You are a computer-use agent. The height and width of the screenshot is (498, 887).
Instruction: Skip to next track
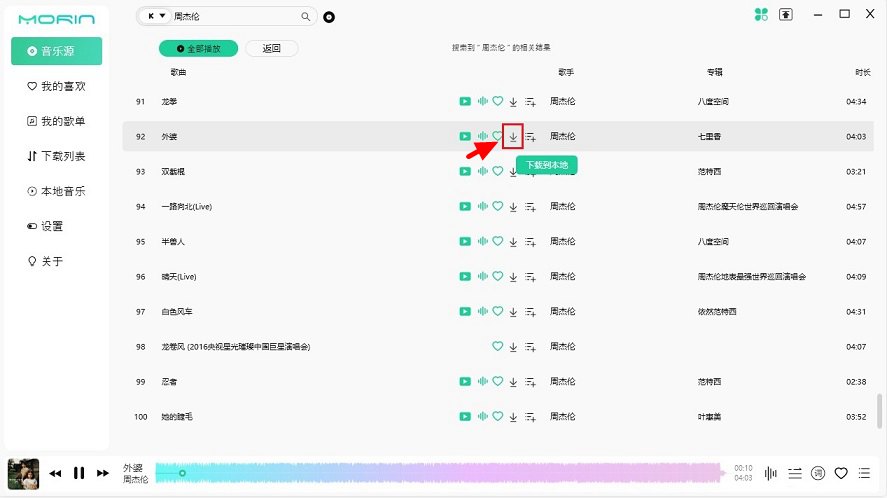tap(102, 473)
